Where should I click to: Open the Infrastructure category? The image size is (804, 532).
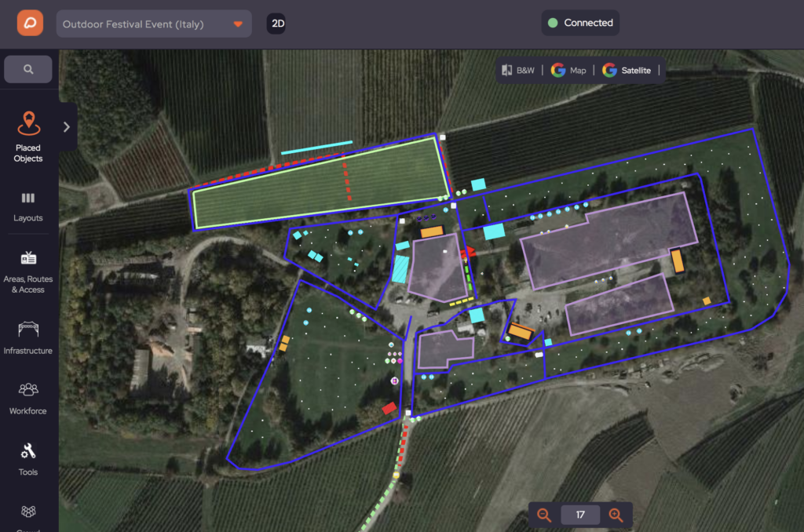pos(28,337)
